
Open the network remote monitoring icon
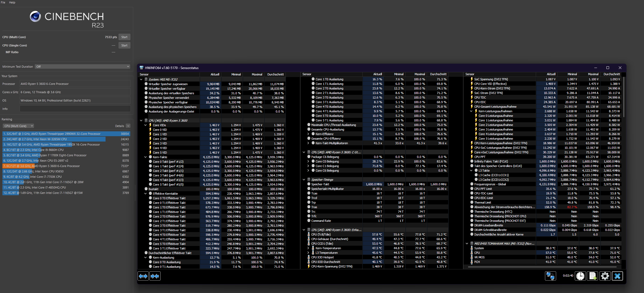[550, 276]
